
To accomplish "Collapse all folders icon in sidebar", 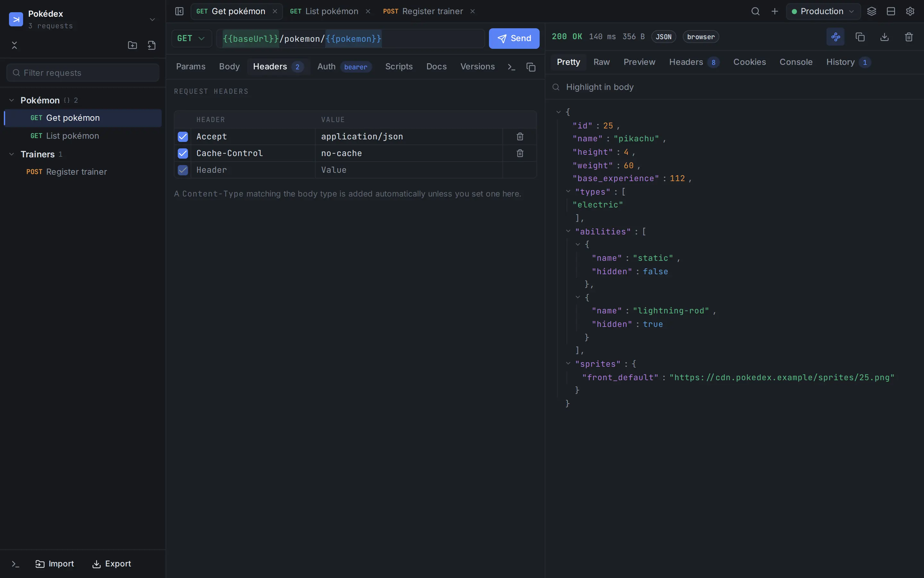I will 14,45.
